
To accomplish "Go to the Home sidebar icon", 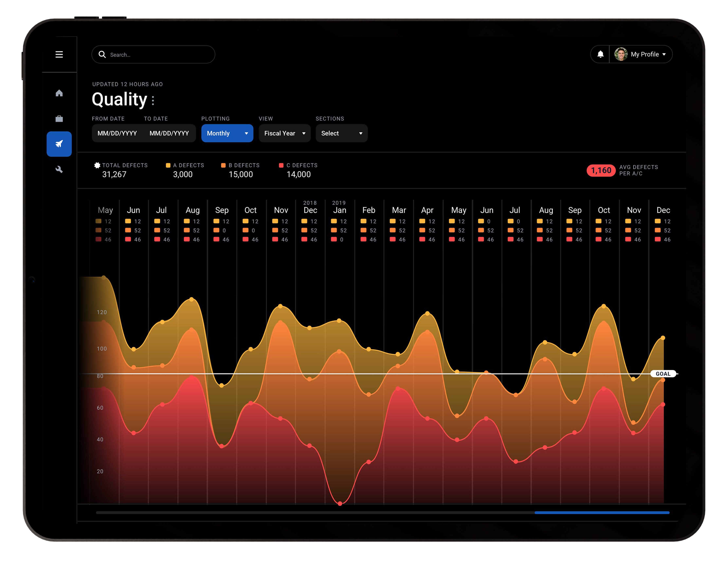I will pyautogui.click(x=59, y=93).
